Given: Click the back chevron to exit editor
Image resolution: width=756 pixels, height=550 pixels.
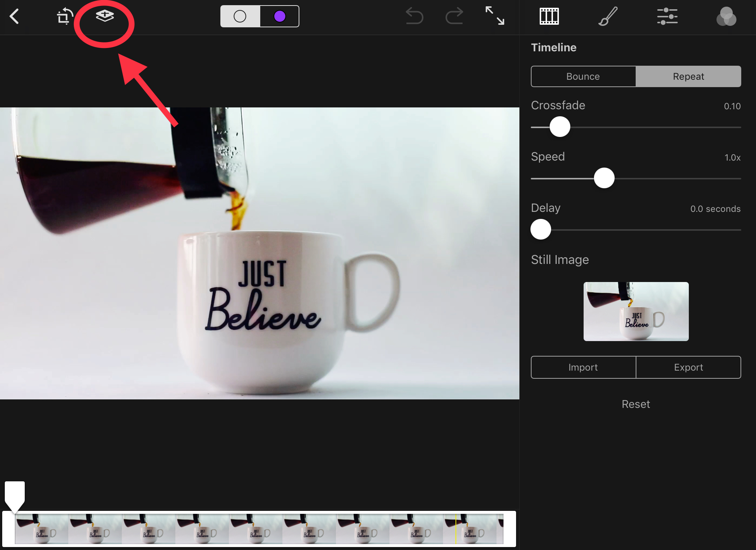Looking at the screenshot, I should pyautogui.click(x=14, y=16).
